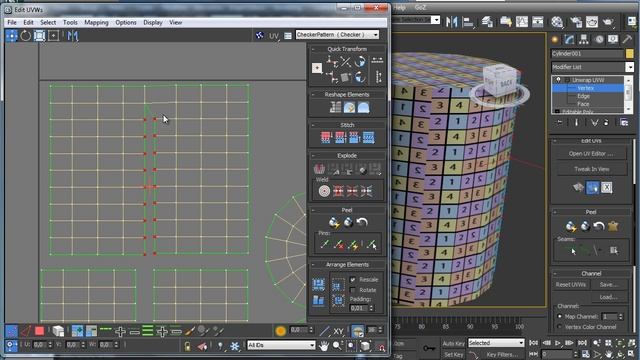Select the Map Channel radio button
Viewport: 640px width, 360px height.
pos(560,316)
